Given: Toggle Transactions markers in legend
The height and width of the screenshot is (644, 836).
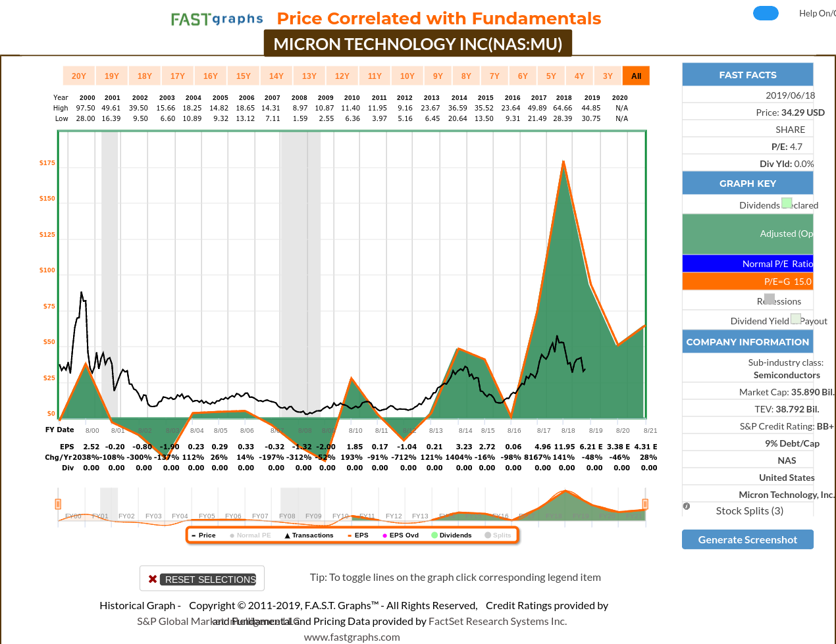Looking at the screenshot, I should click(x=309, y=535).
